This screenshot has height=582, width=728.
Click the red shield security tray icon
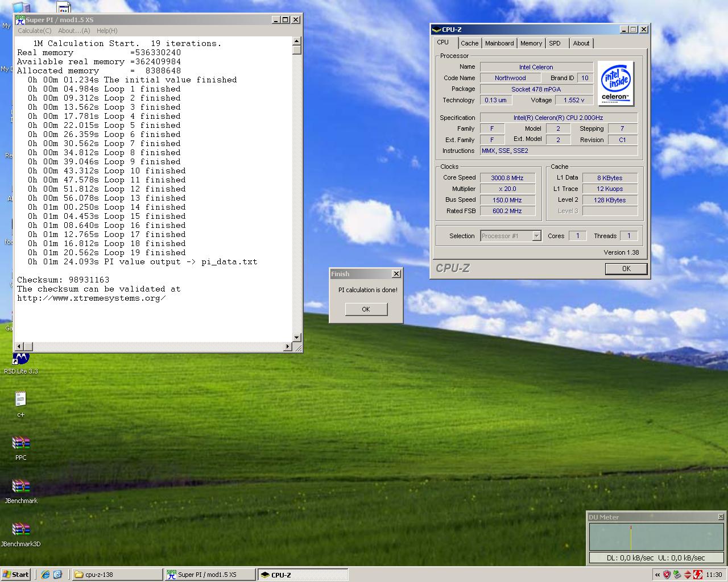pos(667,575)
